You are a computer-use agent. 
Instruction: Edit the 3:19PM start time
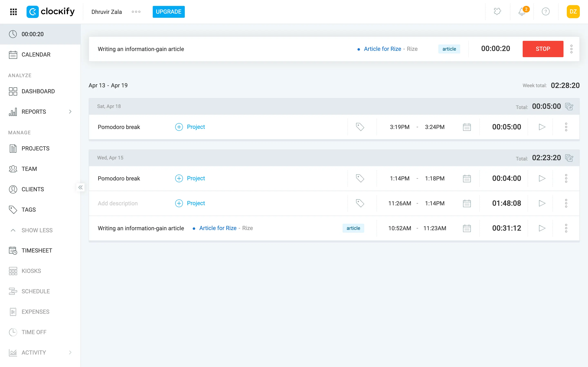[x=400, y=127]
